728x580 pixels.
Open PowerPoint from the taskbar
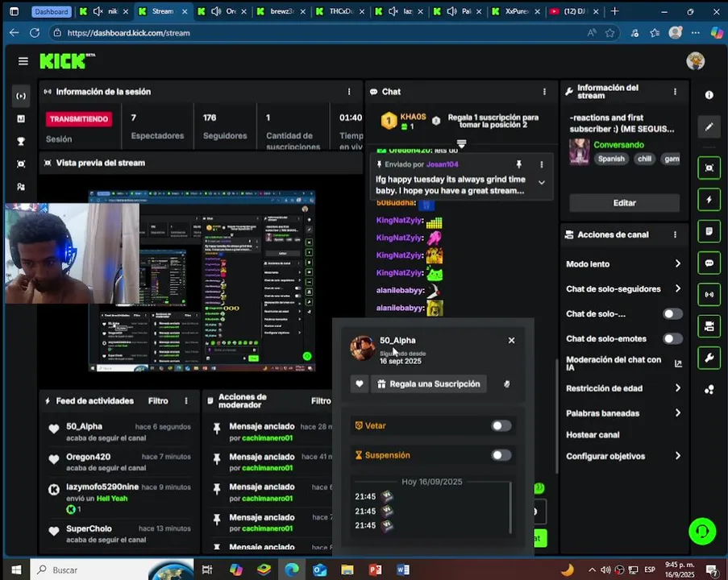(375, 570)
